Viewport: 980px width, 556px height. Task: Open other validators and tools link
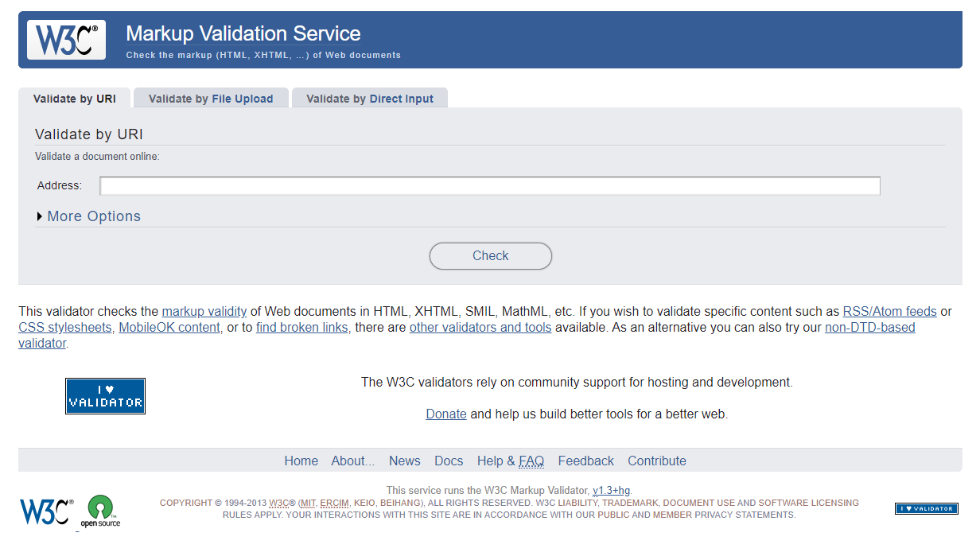point(480,328)
